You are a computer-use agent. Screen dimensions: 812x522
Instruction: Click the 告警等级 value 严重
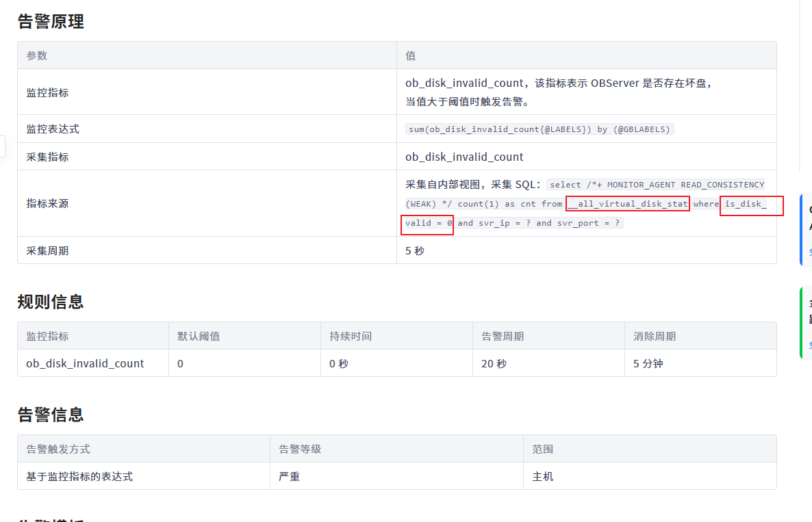(x=289, y=476)
